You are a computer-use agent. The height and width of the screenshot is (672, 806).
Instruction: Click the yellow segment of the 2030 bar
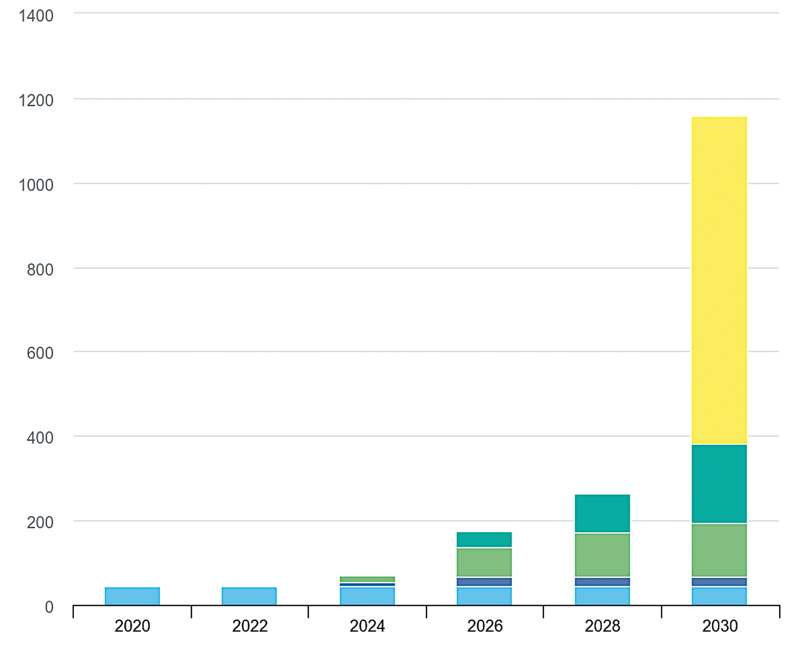tap(719, 280)
